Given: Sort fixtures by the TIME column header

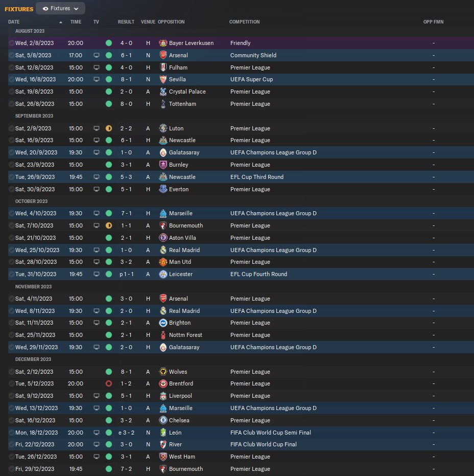Looking at the screenshot, I should click(76, 22).
